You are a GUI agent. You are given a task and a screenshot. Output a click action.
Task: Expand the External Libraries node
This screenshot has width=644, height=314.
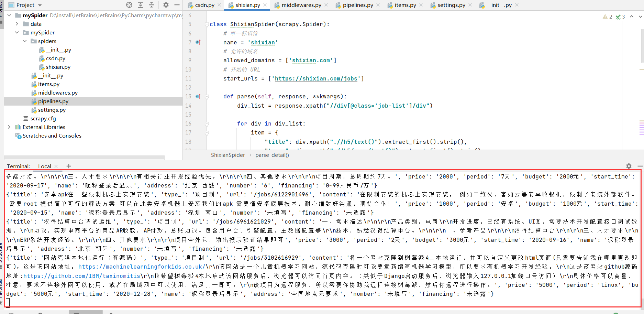[x=9, y=127]
